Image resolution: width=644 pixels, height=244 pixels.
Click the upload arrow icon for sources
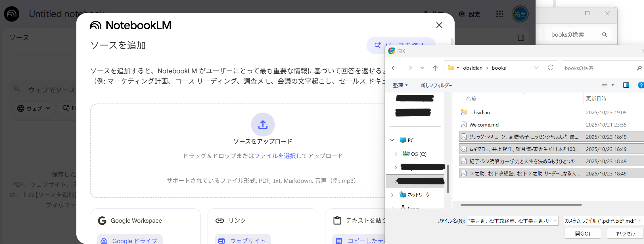point(263,125)
